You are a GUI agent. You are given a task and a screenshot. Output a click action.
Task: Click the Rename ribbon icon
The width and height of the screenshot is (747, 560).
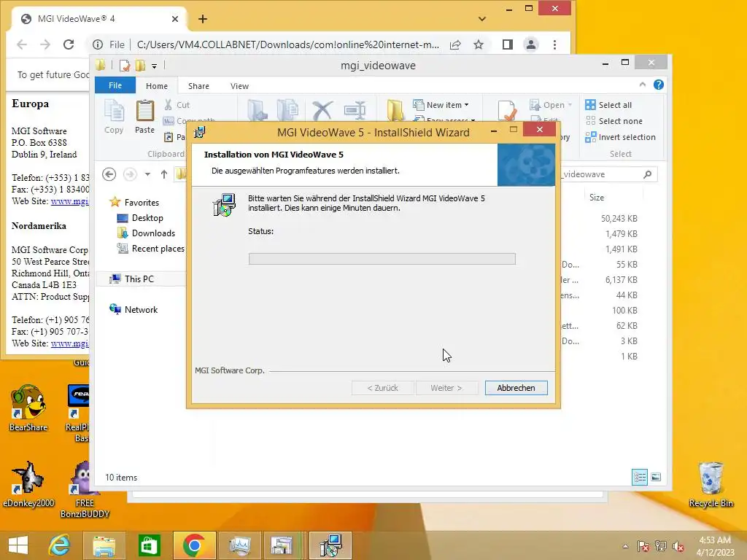[x=355, y=111]
